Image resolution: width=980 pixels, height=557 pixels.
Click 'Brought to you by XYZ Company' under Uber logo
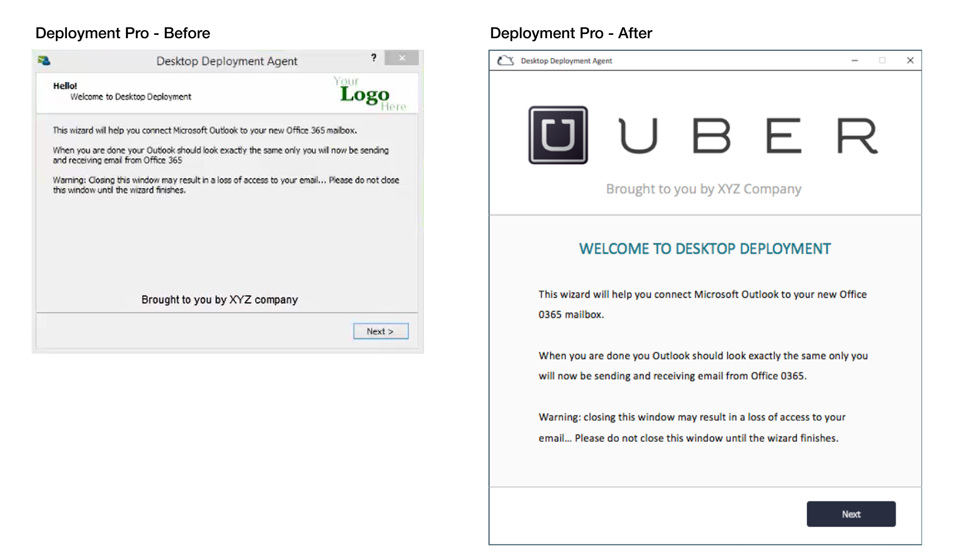[703, 189]
